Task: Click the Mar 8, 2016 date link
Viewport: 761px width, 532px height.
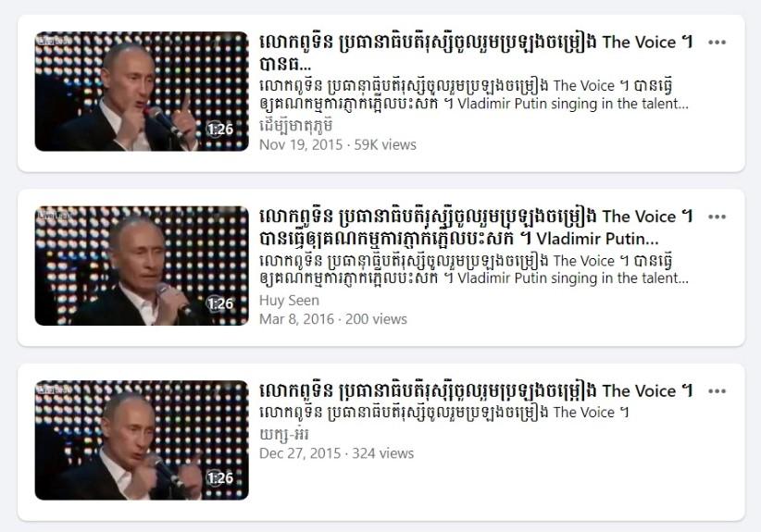Action: click(x=296, y=319)
